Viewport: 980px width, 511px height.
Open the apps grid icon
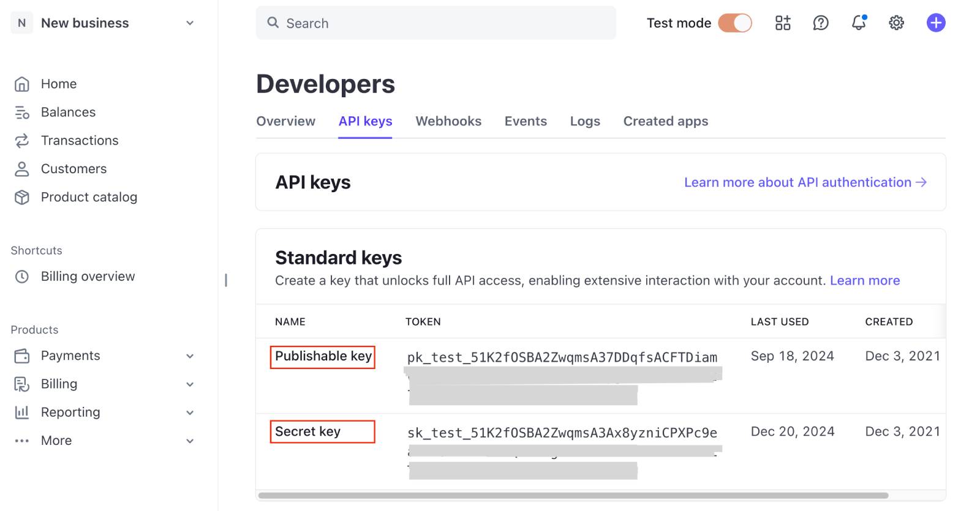point(783,23)
